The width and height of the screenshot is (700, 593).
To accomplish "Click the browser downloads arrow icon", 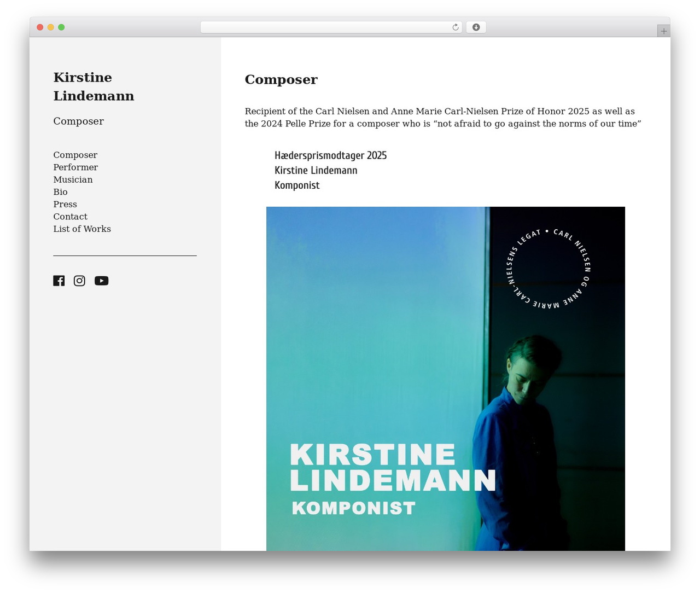I will (x=476, y=27).
